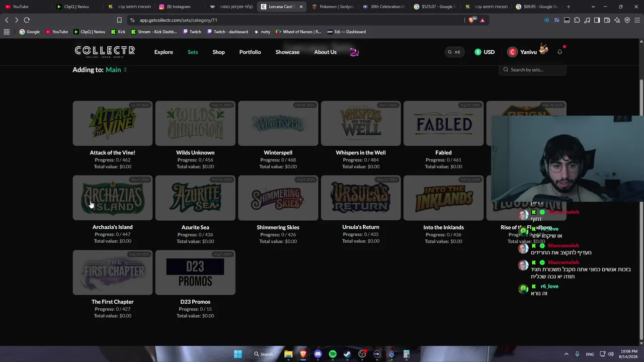Viewport: 644px width, 362px height.
Task: Switch to the 30th Celebration tab
Action: (x=384, y=7)
